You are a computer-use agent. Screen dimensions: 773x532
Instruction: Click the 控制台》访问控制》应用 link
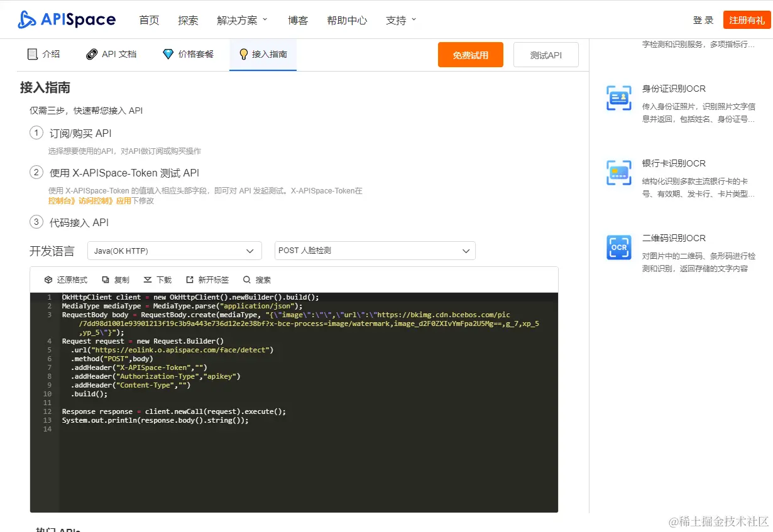(90, 201)
